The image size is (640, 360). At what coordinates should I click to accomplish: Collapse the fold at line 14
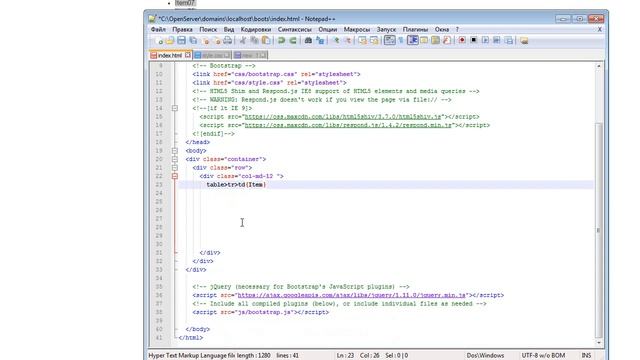[175, 108]
